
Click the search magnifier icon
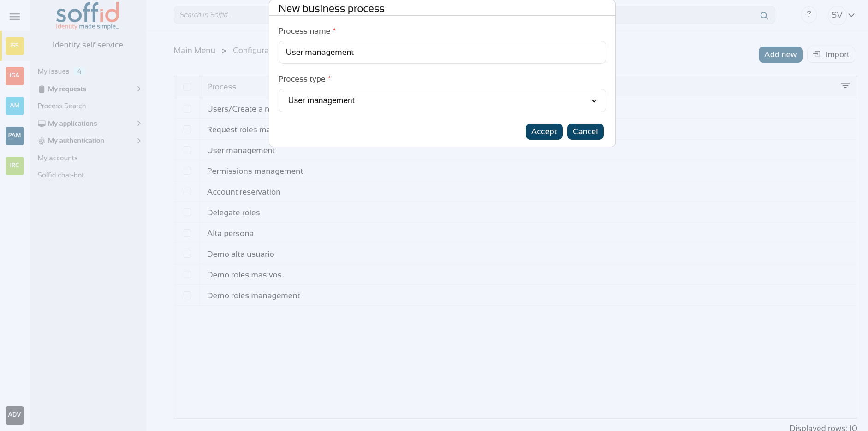pyautogui.click(x=764, y=16)
